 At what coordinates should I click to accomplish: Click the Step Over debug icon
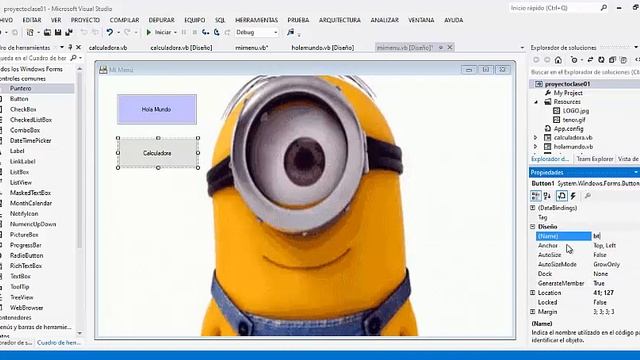217,32
